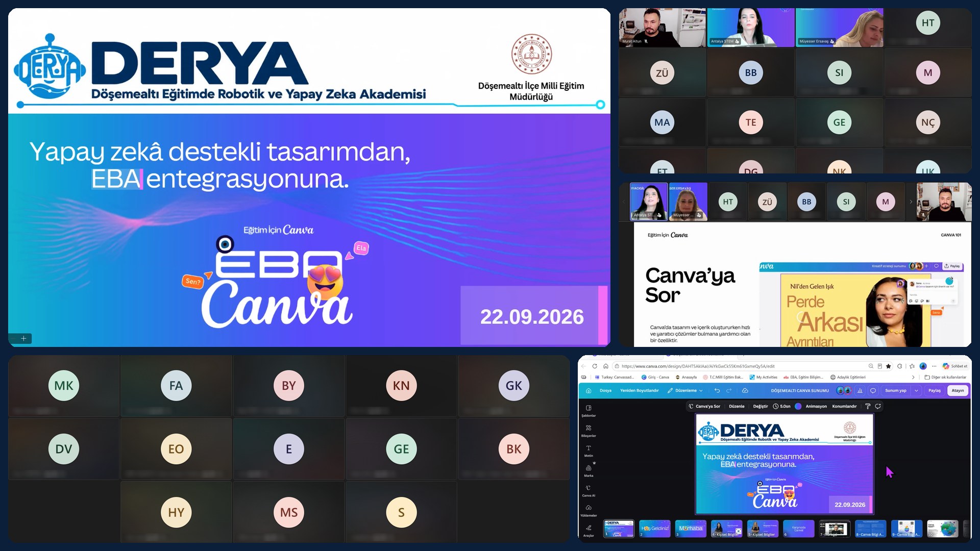Open Düzenle in slide toolbar
The width and height of the screenshot is (980, 551).
pos(737,407)
